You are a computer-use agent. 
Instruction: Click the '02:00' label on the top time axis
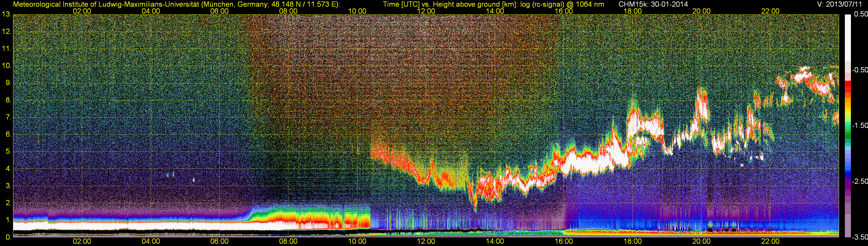(x=82, y=11)
